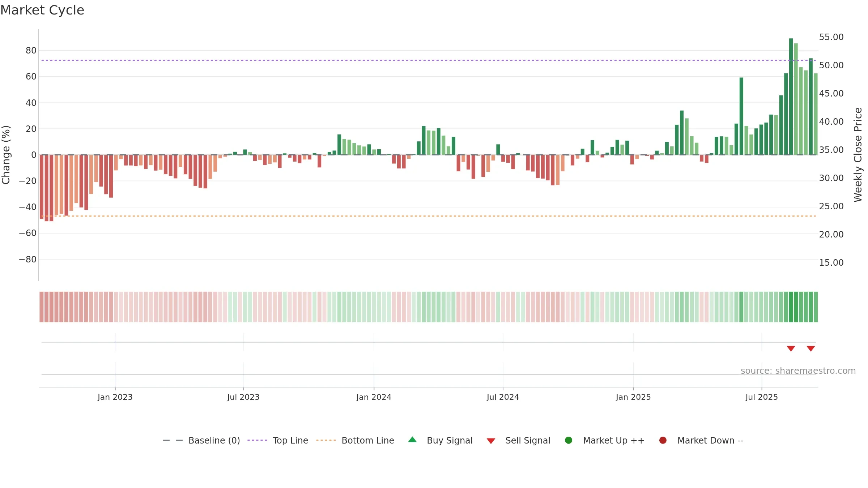Click the red Market Down circle icon
This screenshot has height=488, width=868.
pyautogui.click(x=663, y=440)
